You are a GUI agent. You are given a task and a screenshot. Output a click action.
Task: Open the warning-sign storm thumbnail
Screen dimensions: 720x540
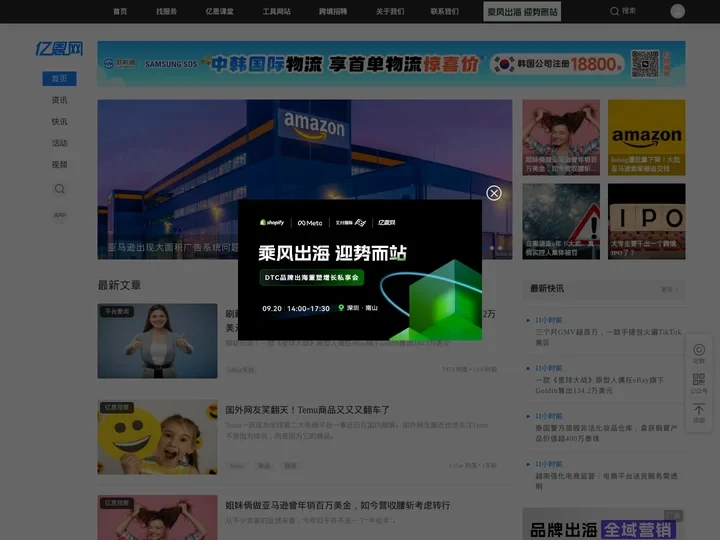coord(561,221)
